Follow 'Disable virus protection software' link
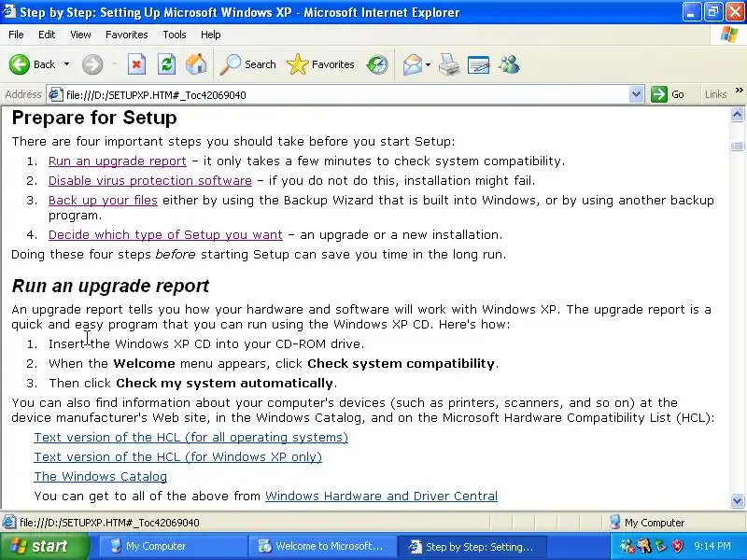The width and height of the screenshot is (747, 560). tap(150, 180)
